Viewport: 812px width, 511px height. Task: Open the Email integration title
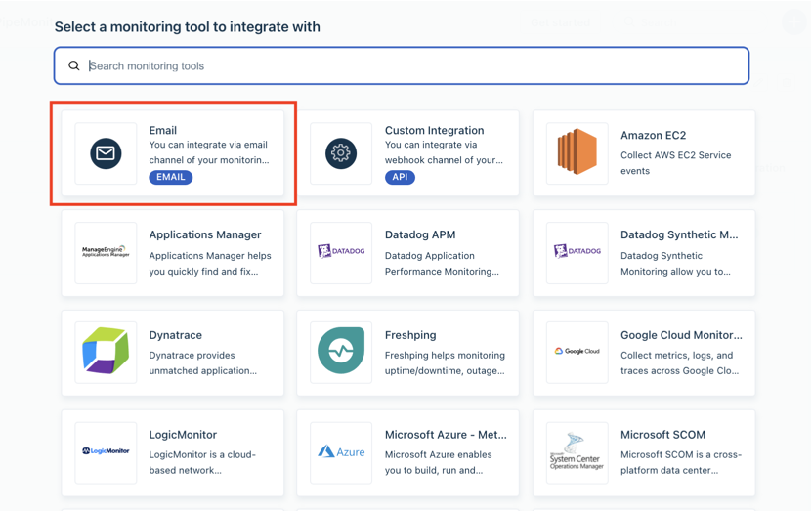(x=162, y=131)
